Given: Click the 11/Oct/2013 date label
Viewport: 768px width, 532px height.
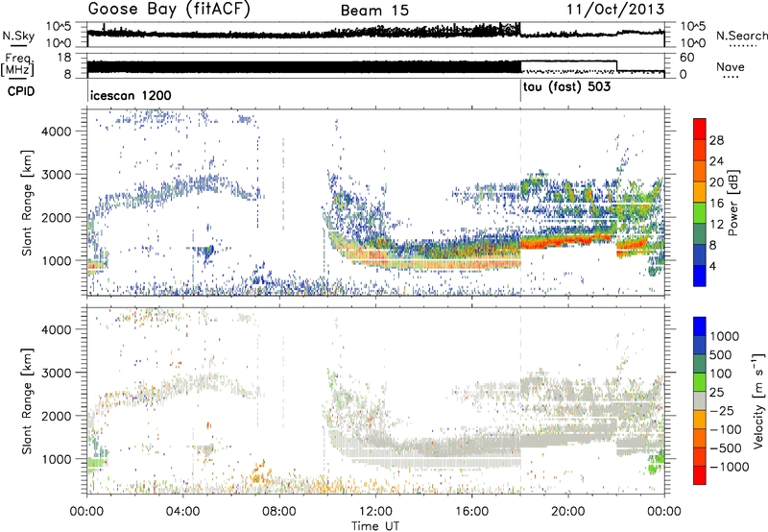Looking at the screenshot, I should pyautogui.click(x=615, y=10).
